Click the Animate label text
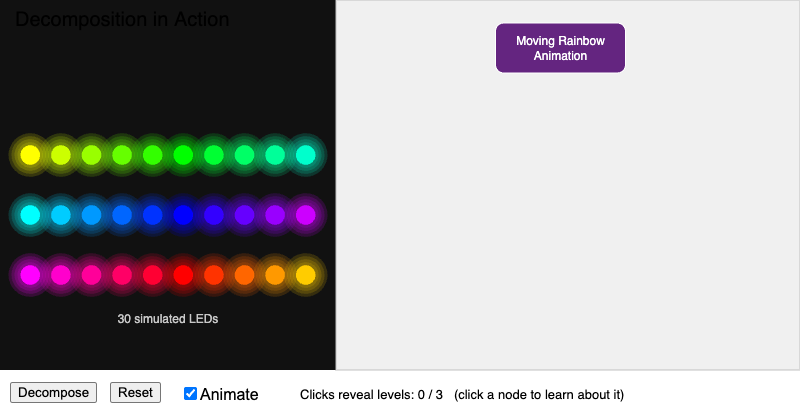This screenshot has height=420, width=800. click(229, 394)
